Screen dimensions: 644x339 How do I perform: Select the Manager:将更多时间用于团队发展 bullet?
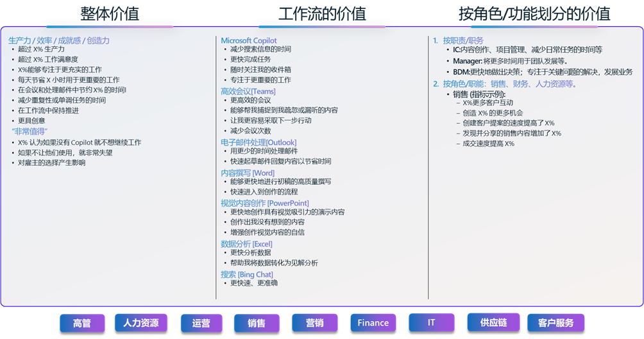pos(510,61)
